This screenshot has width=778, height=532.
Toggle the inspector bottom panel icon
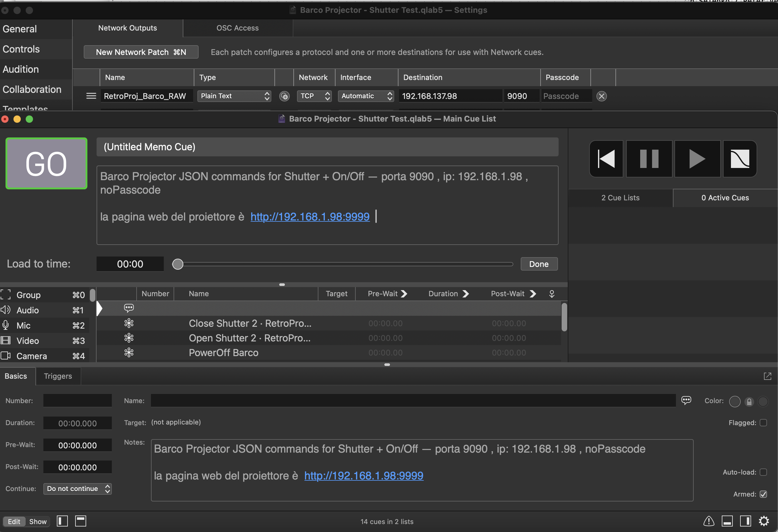click(x=727, y=521)
